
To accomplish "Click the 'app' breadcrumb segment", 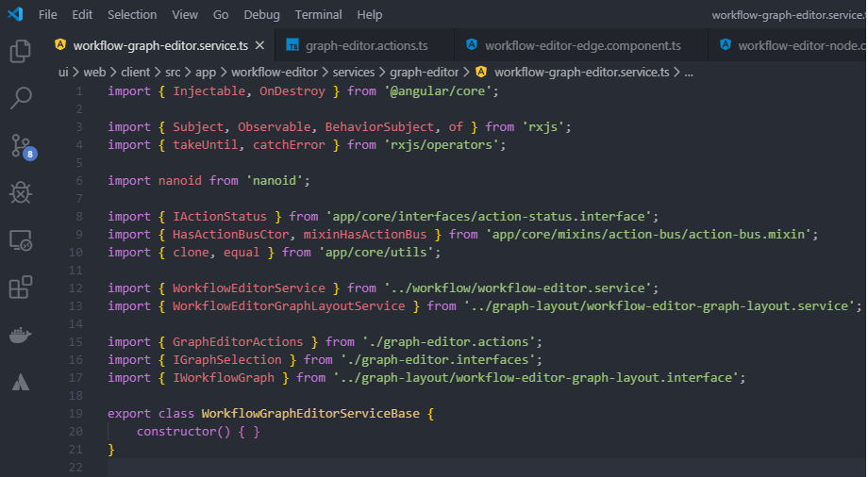I will [x=206, y=72].
